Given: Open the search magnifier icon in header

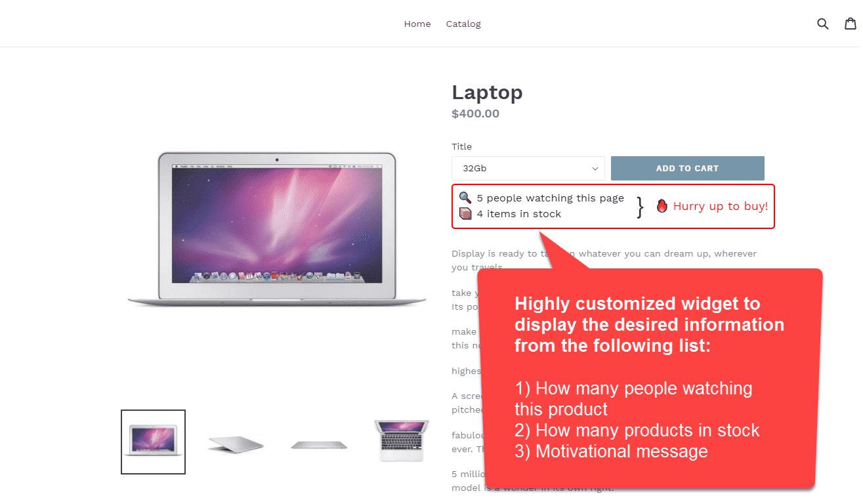Looking at the screenshot, I should (822, 24).
